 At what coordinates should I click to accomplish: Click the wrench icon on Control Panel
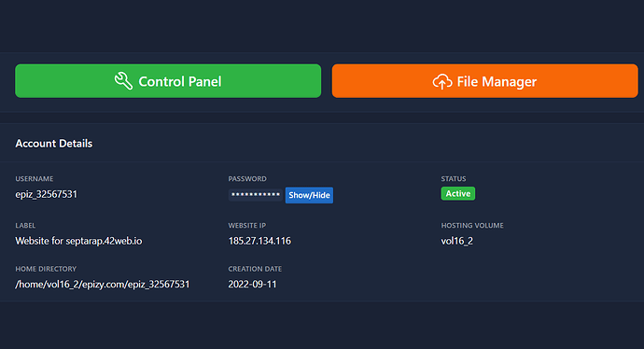(123, 81)
